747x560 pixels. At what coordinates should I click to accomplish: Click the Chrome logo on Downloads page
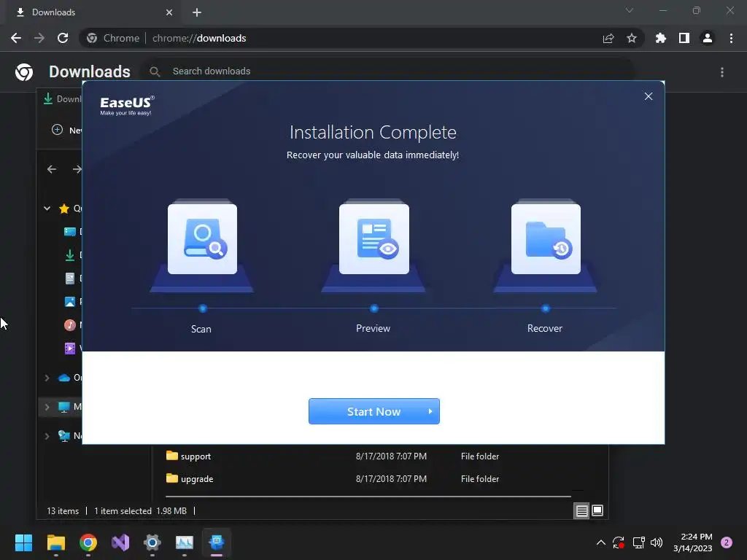pyautogui.click(x=24, y=72)
